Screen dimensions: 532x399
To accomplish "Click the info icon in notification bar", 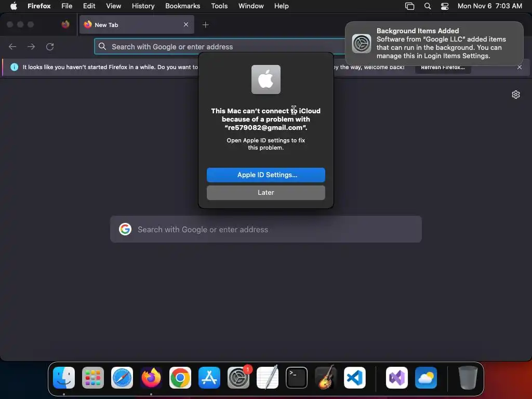I will coord(14,67).
